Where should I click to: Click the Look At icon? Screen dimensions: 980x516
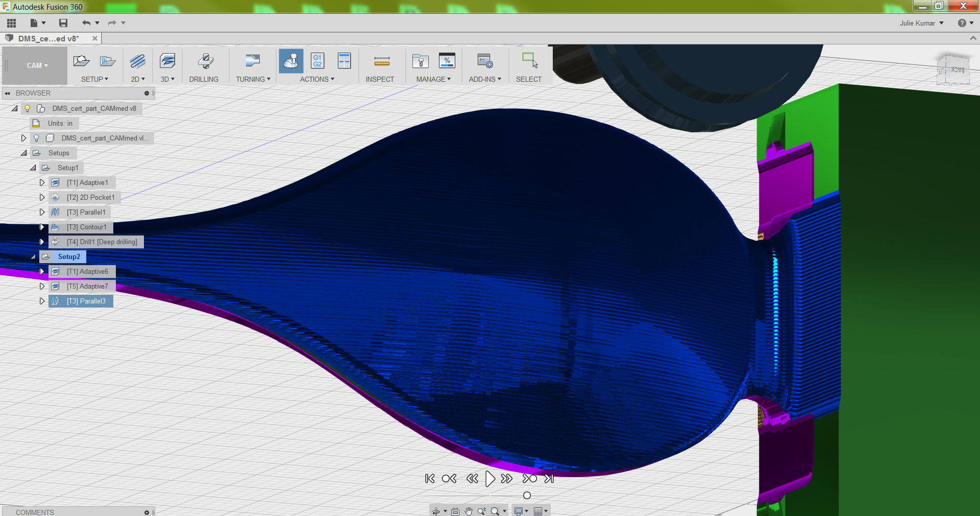(455, 511)
